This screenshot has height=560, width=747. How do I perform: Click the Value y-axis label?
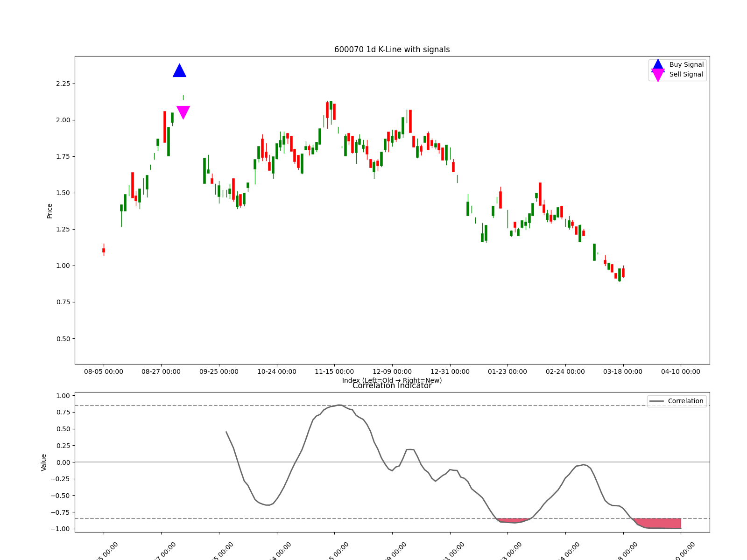coord(44,462)
